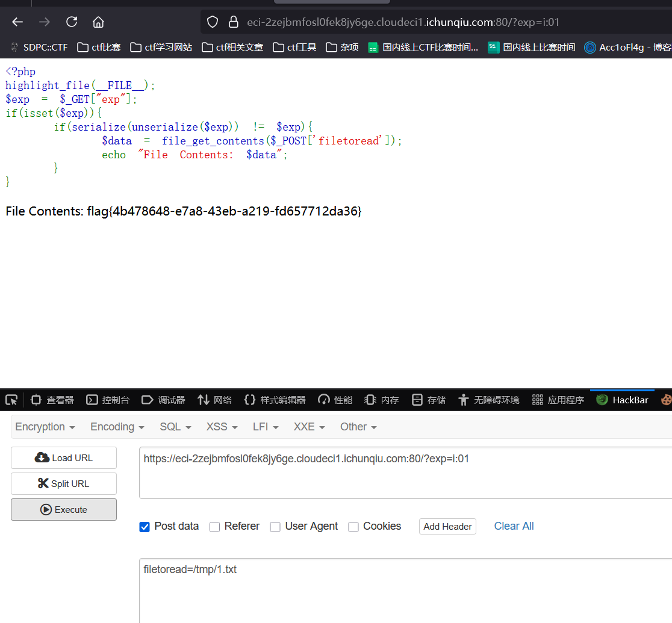Switch to the 性能 performance tab

[335, 400]
